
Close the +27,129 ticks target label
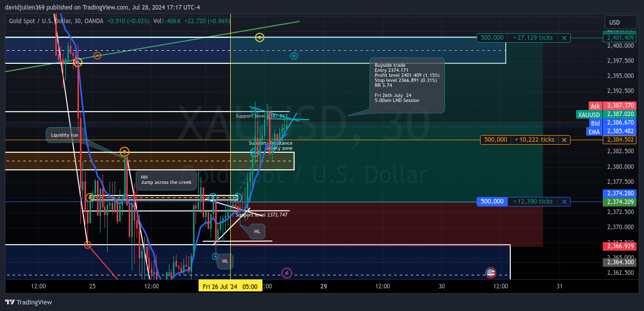(565, 38)
